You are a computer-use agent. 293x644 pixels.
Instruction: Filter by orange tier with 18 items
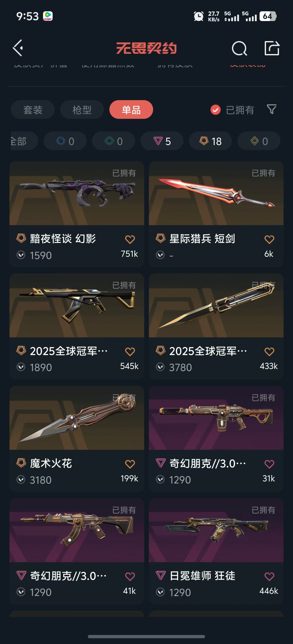tap(210, 141)
